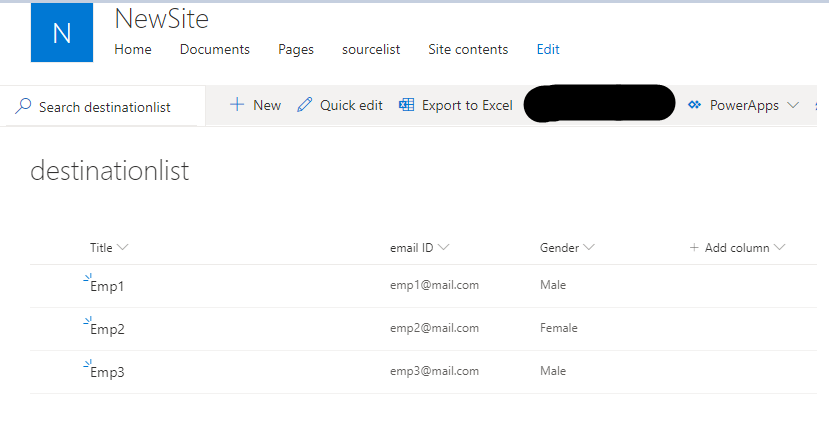Click the blue N site logo
Screen dimensions: 829x440
coord(62,32)
